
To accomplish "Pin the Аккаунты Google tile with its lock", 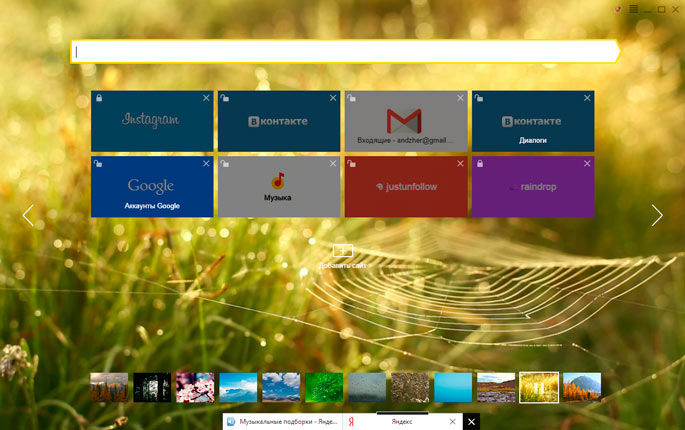I will pos(97,163).
